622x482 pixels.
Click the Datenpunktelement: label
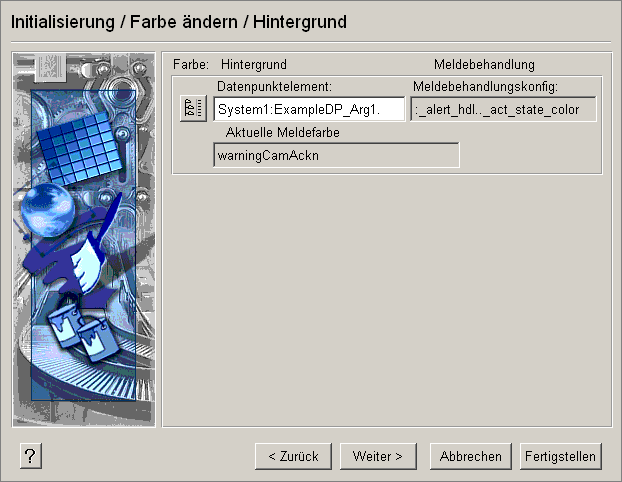pos(274,86)
